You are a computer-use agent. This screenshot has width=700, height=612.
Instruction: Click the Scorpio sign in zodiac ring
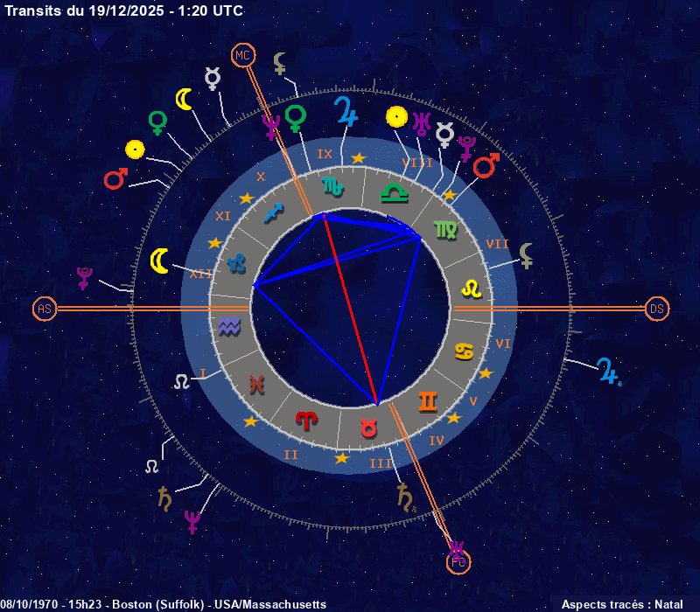332,185
